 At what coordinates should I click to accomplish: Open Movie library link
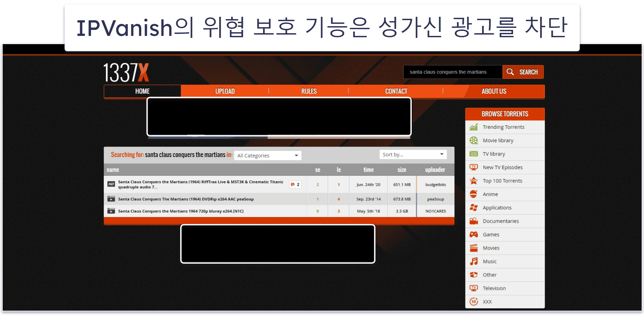coord(498,141)
